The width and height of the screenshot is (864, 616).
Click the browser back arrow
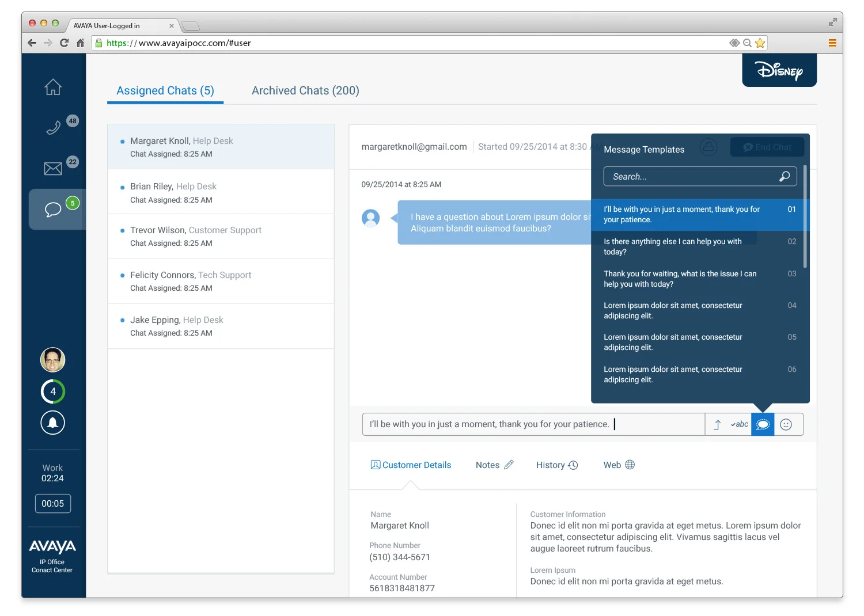[x=32, y=43]
